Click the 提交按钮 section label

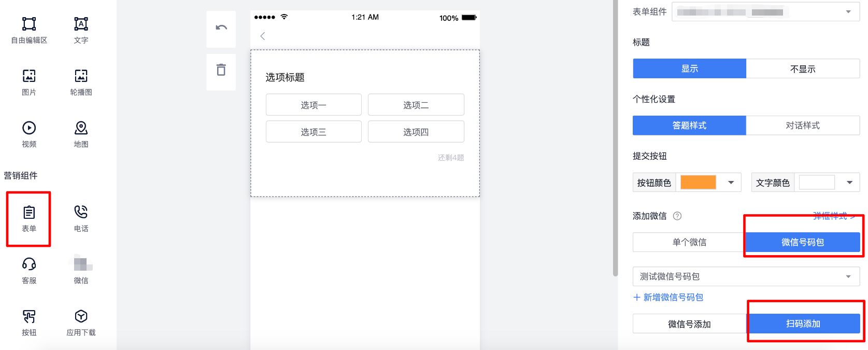pos(649,156)
